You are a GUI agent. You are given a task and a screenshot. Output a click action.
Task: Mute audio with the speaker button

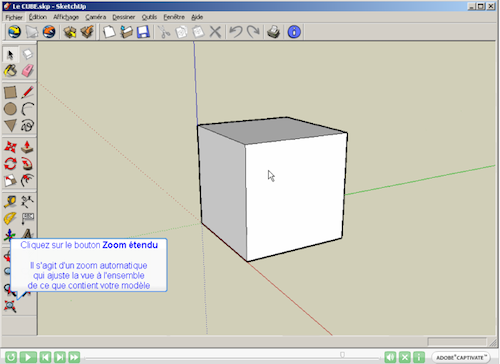click(x=390, y=357)
